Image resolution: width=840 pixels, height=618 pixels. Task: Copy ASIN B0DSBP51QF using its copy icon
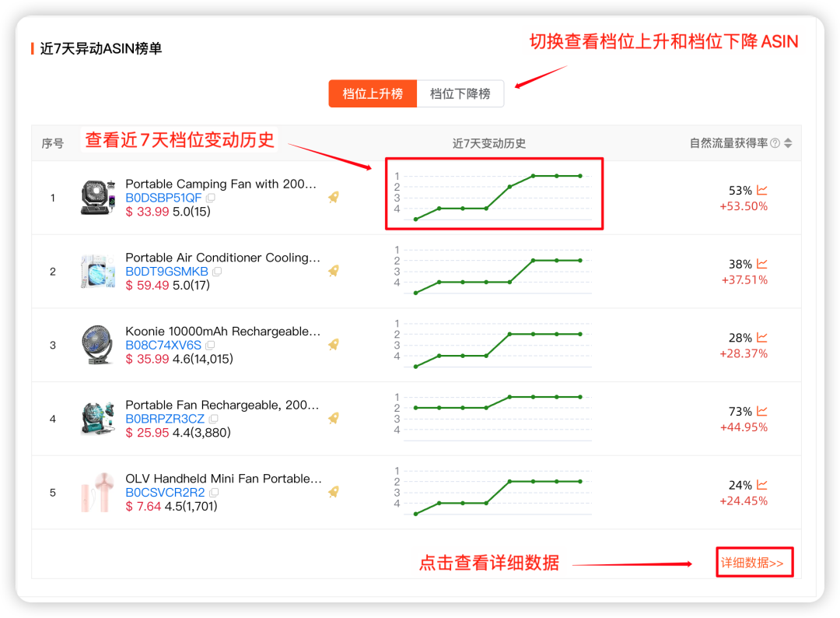(x=211, y=198)
